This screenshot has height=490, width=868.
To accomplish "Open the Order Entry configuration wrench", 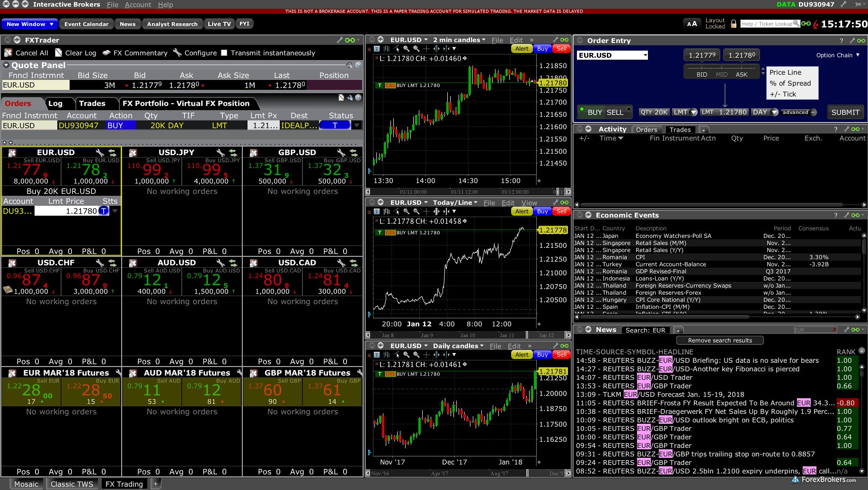I will coord(852,41).
